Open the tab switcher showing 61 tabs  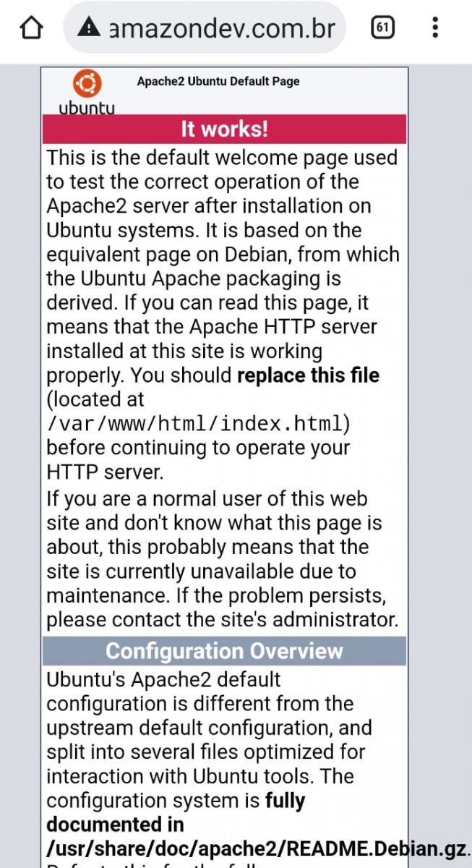[x=383, y=28]
